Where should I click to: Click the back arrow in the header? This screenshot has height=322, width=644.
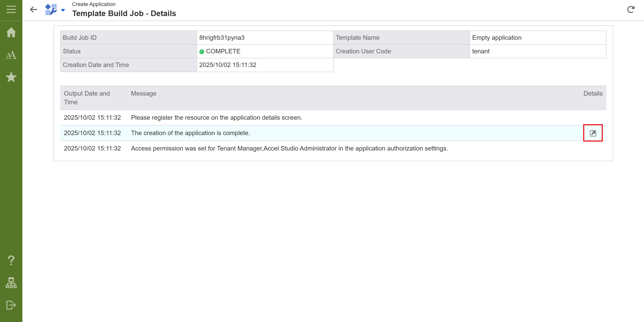coord(34,10)
